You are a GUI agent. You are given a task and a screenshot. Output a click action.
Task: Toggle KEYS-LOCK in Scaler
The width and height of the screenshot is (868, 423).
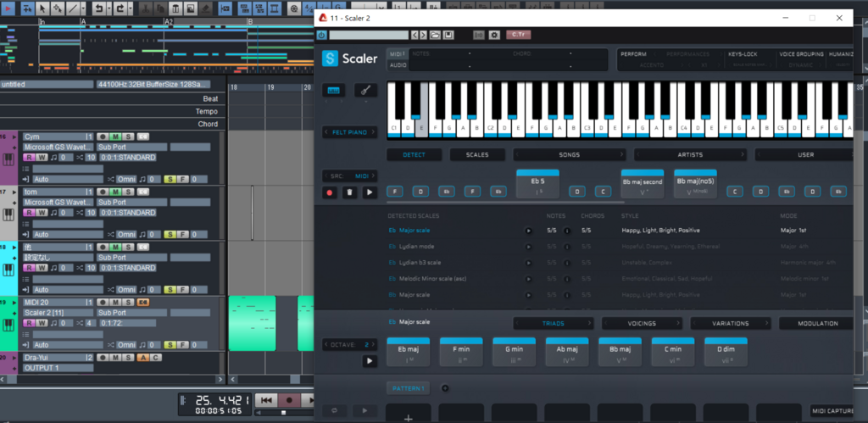click(x=743, y=54)
